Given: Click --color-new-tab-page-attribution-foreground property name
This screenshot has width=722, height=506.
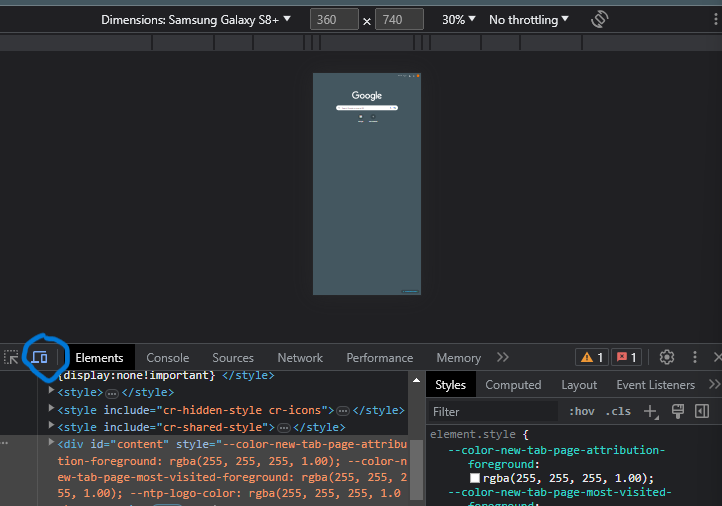Looking at the screenshot, I should tap(557, 457).
